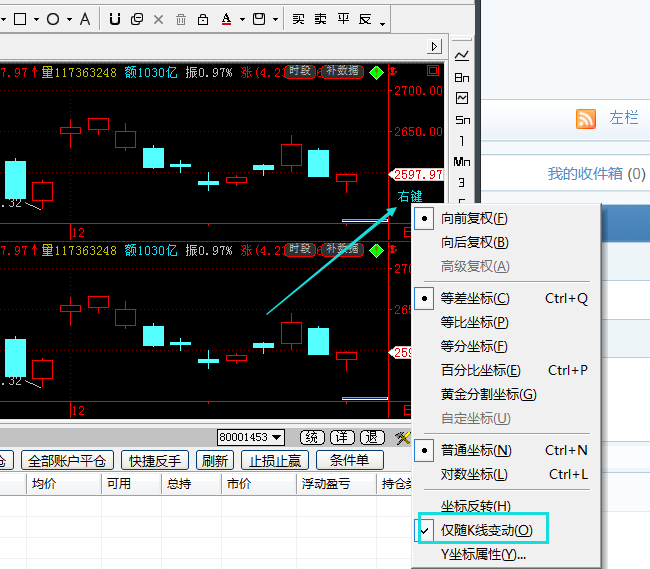
Task: Open the 80001453 account dropdown
Action: (251, 437)
